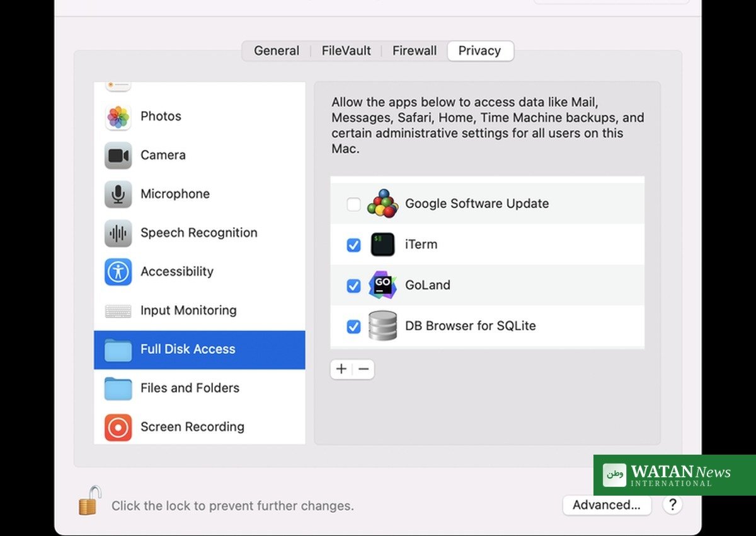Click the DB Browser for SQLite icon
Screen dimensions: 756x536
click(x=382, y=326)
